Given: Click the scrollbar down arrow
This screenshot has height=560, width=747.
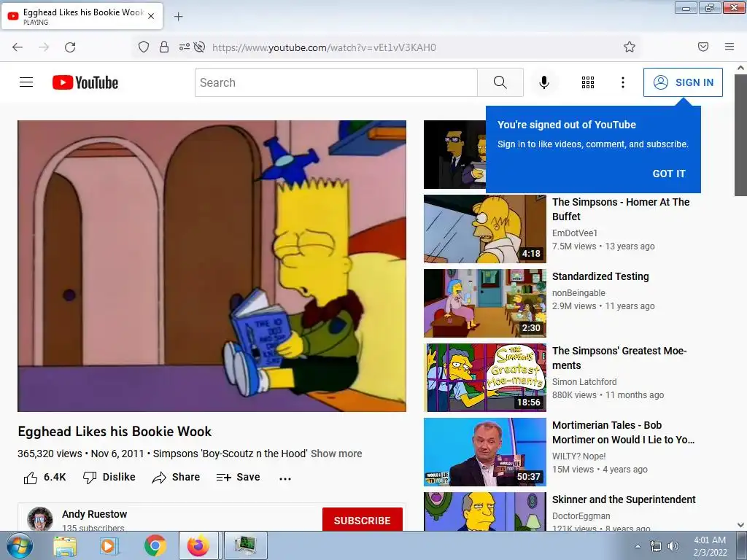Looking at the screenshot, I should click(x=740, y=525).
